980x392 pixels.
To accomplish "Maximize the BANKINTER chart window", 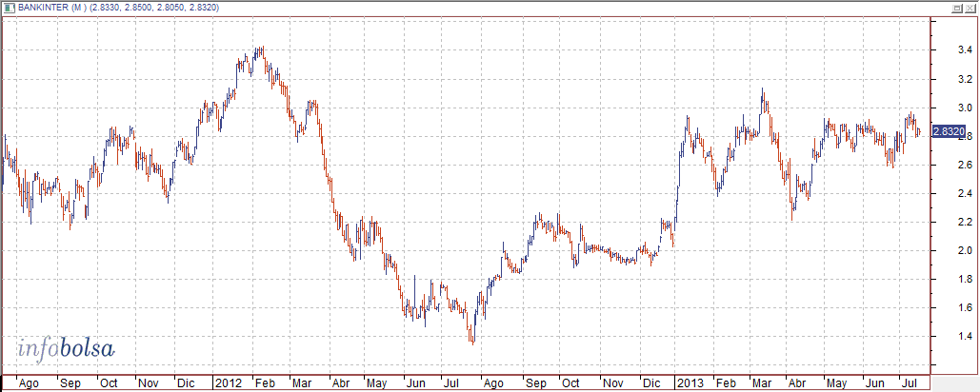I will [956, 8].
